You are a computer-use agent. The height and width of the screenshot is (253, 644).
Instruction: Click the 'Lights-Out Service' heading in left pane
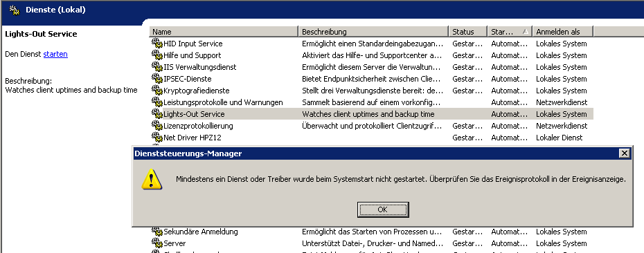coord(41,34)
